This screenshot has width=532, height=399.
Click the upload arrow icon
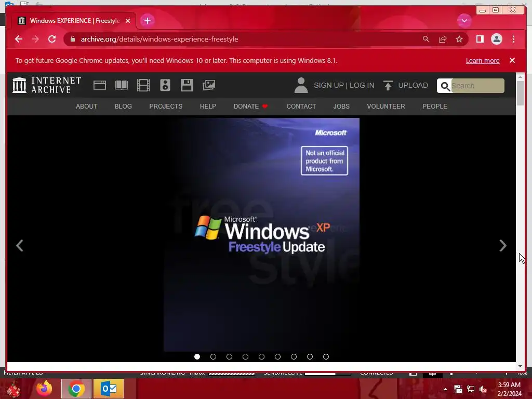[x=388, y=85]
